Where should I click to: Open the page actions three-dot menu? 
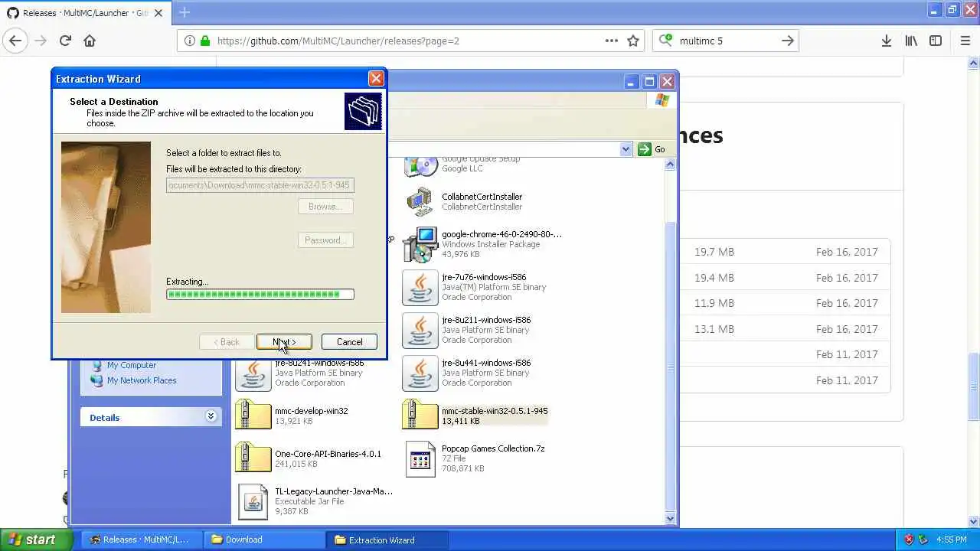(x=612, y=41)
